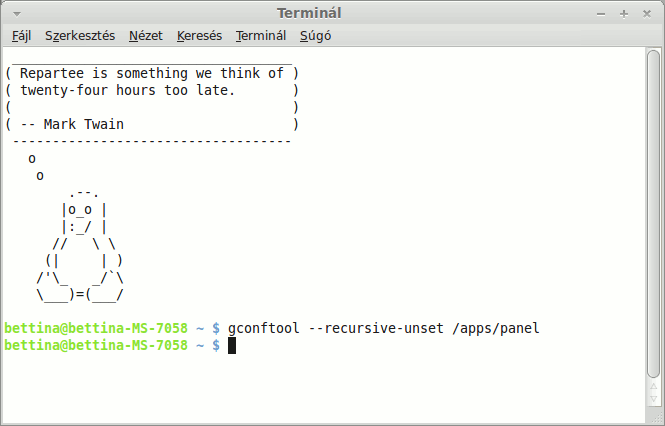Click the /apps/panel path in the command
The width and height of the screenshot is (665, 426).
tap(500, 328)
